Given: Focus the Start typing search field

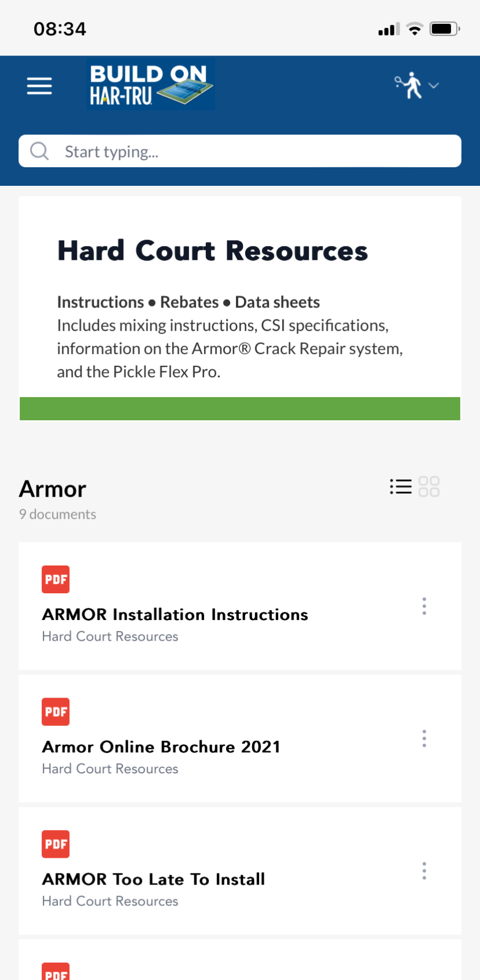Looking at the screenshot, I should coord(254,151).
